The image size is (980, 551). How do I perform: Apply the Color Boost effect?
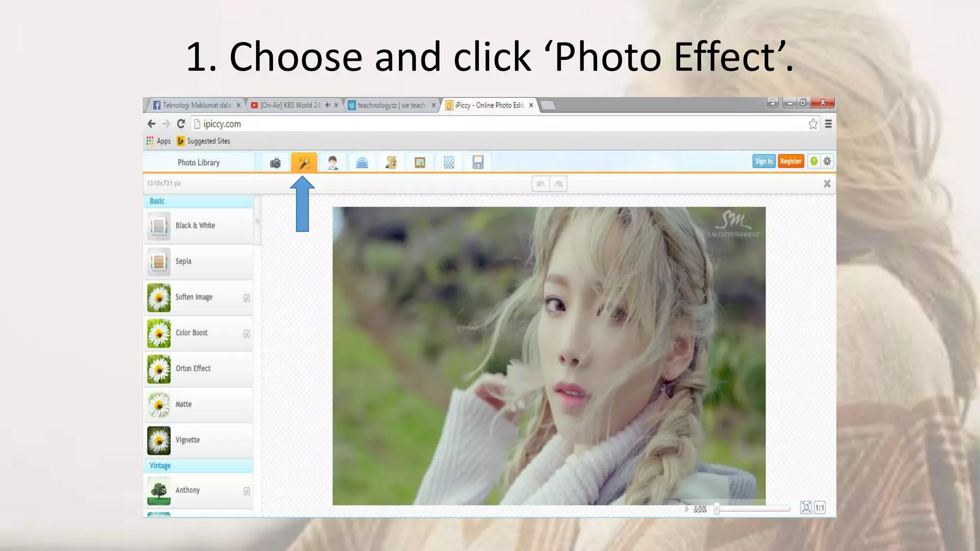point(198,333)
